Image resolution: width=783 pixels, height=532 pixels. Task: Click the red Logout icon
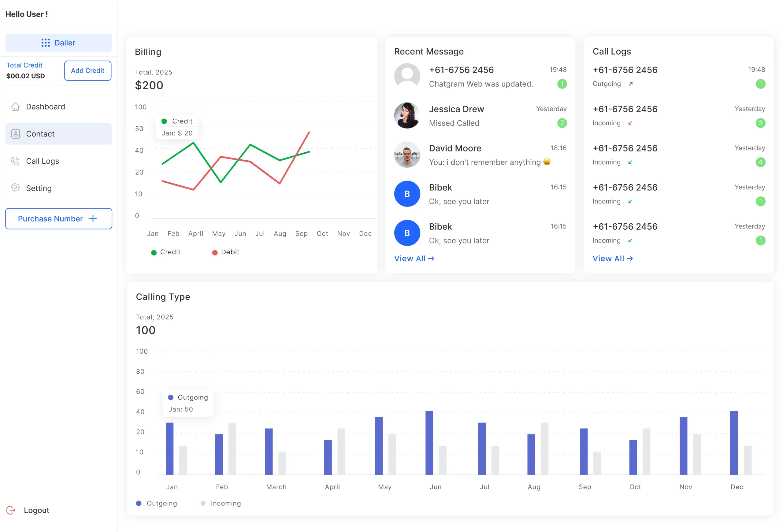[x=11, y=510]
